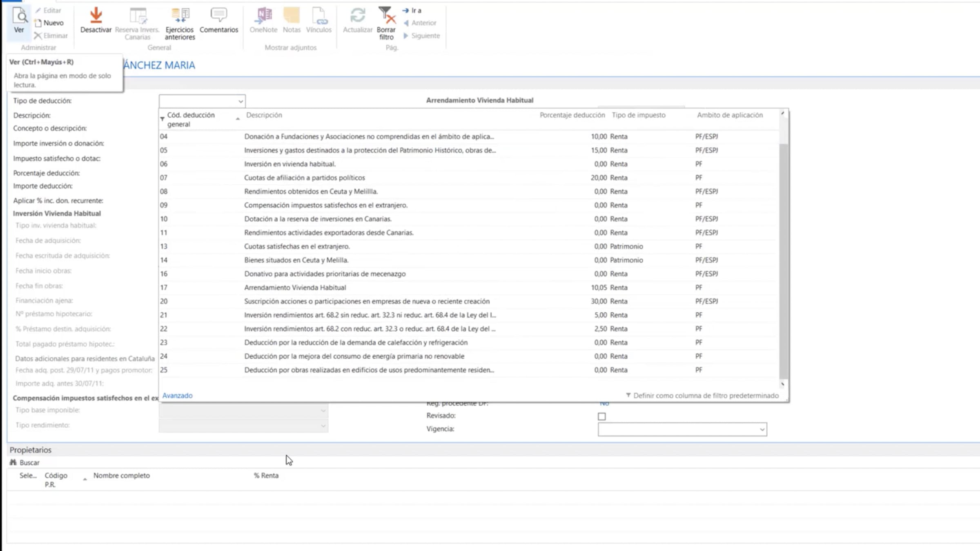Select row 22 Inversión rendimientos con reduc.

point(468,329)
